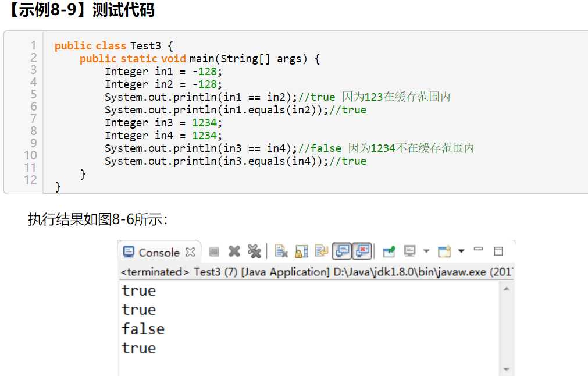Minimize the Console view
The height and width of the screenshot is (376, 588).
(478, 249)
